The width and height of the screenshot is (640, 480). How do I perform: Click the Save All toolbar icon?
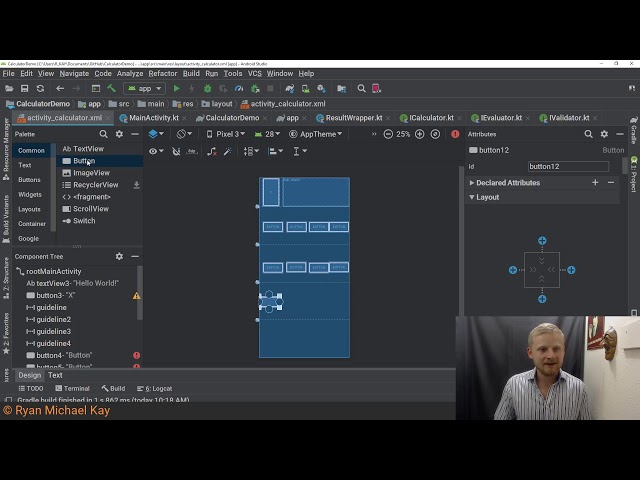coord(24,89)
